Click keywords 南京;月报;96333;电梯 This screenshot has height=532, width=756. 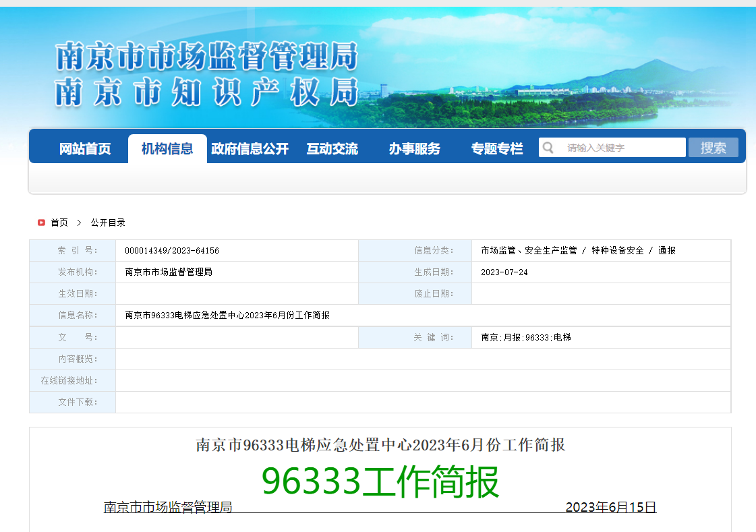[526, 337]
